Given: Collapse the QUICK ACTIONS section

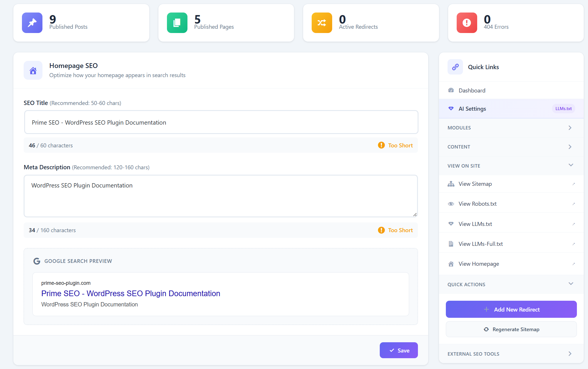Looking at the screenshot, I should point(511,285).
